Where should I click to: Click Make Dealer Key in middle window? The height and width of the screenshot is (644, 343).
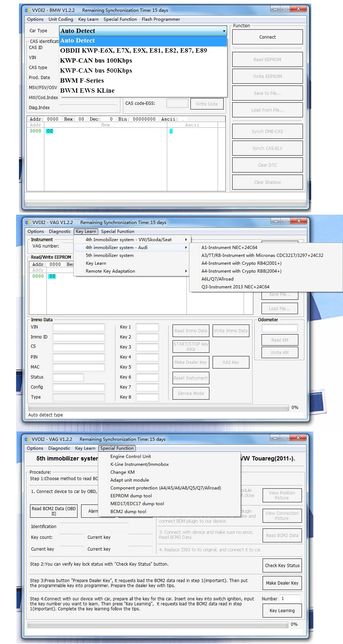pyautogui.click(x=191, y=362)
